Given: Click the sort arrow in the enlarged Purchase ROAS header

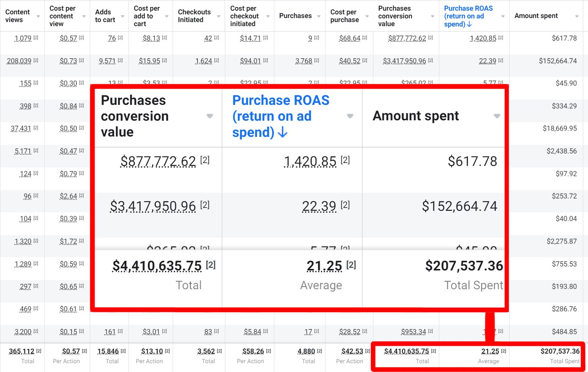Looking at the screenshot, I should pos(282,132).
